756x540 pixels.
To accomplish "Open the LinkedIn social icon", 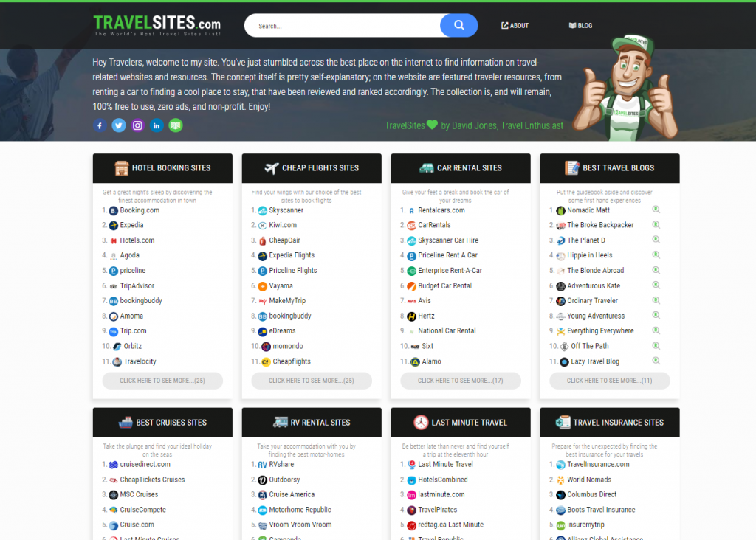I will point(157,125).
